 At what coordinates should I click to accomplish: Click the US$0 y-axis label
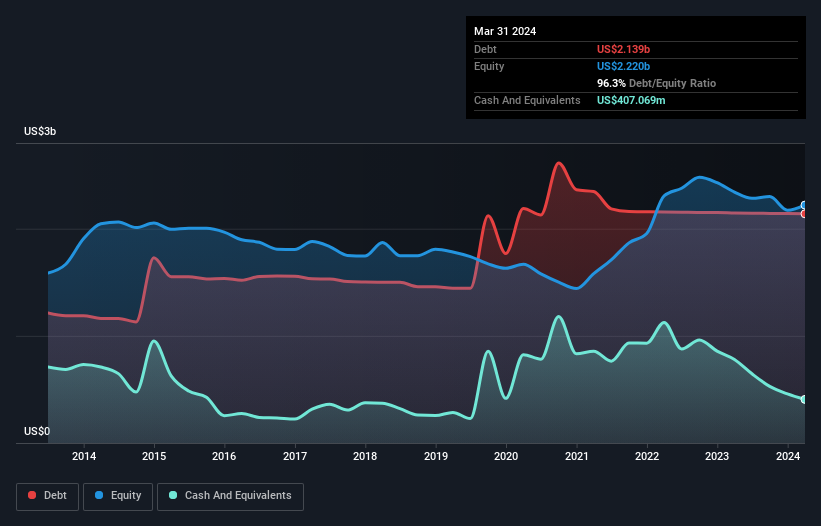pyautogui.click(x=37, y=431)
